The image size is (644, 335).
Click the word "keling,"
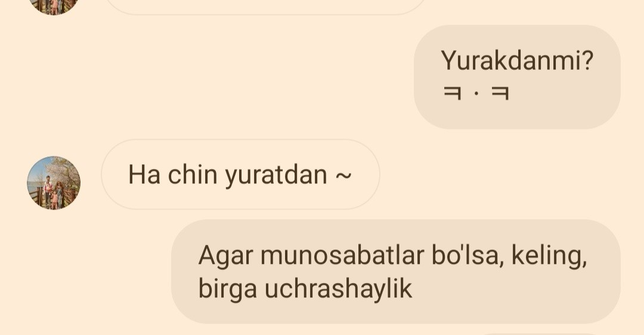[549, 256]
